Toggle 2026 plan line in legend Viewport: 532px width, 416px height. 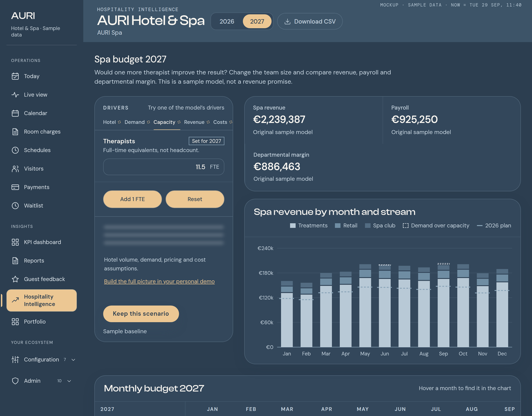[494, 226]
